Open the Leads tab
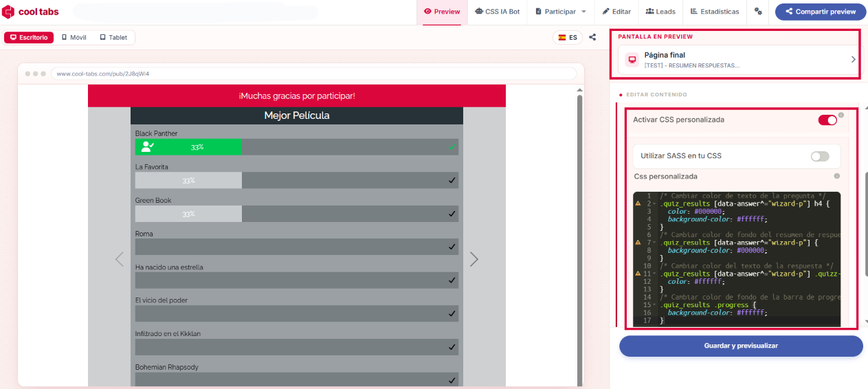Screen dimensions: 868x389 (660, 12)
